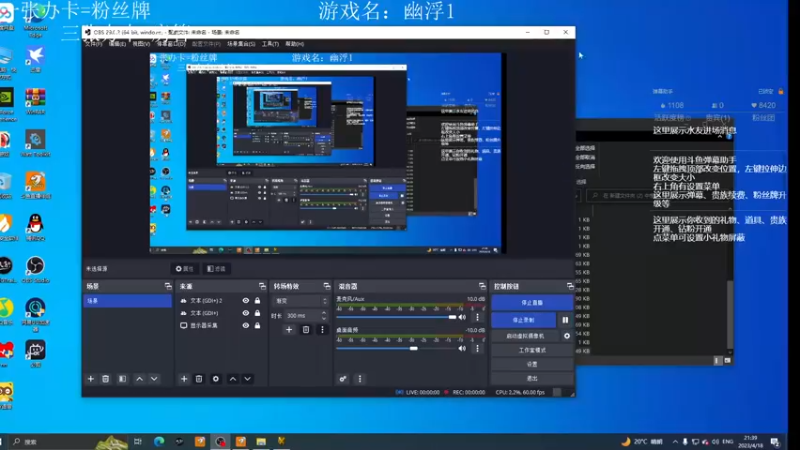Move the source up in the list
This screenshot has width=800, height=450.
click(233, 379)
